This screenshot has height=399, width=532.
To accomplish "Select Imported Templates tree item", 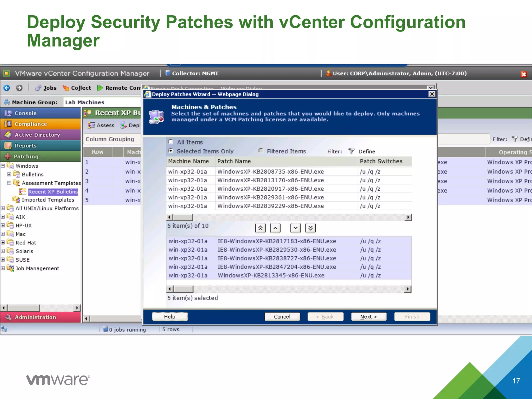I will click(48, 200).
